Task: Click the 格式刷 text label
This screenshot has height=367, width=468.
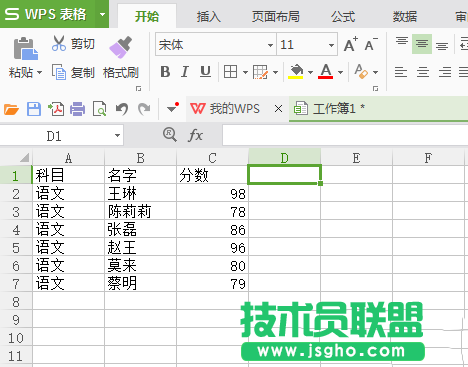Action: coord(121,72)
